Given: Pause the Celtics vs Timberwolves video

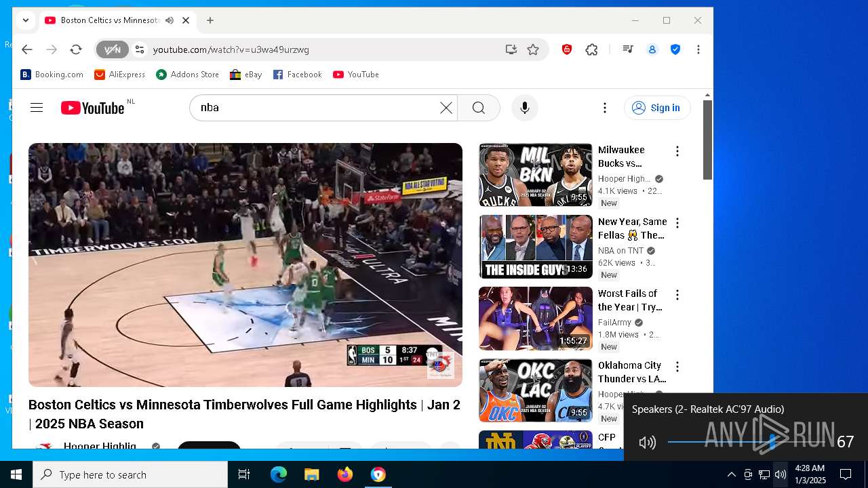Looking at the screenshot, I should pyautogui.click(x=245, y=264).
